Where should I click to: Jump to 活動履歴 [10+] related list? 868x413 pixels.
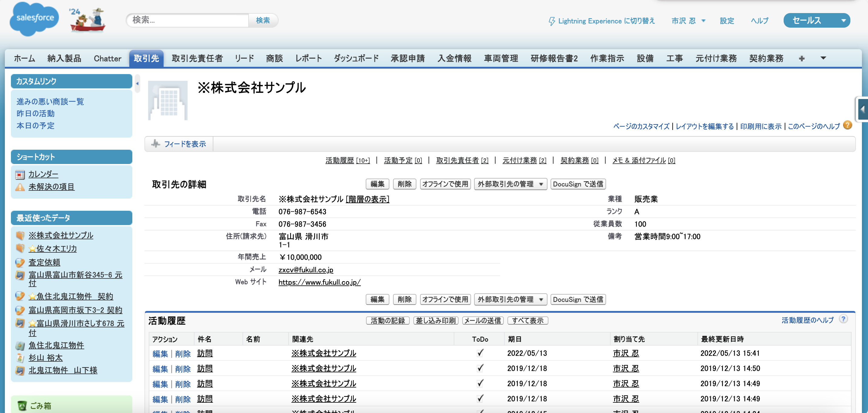[348, 160]
